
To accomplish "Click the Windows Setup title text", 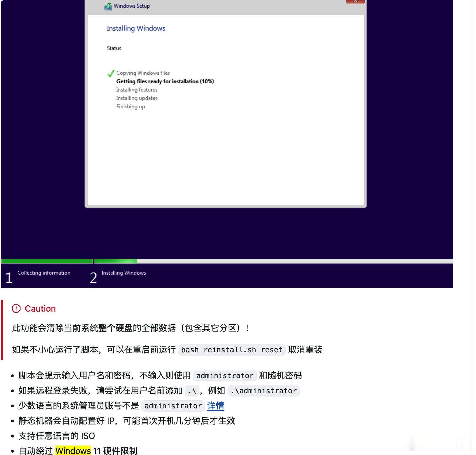I will [132, 6].
